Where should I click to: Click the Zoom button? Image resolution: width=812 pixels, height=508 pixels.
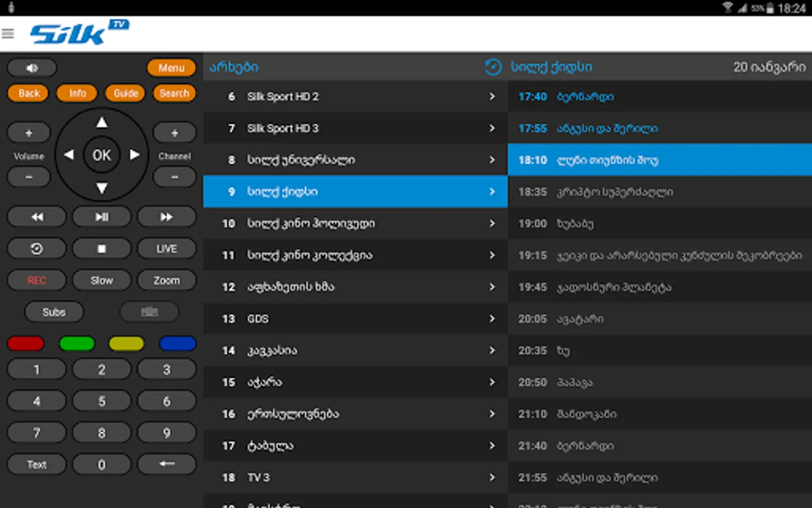click(166, 281)
